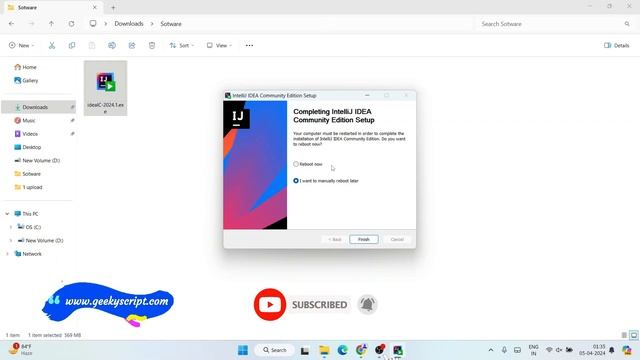Click the ENG IN language indicator
640x360 pixels.
pos(533,350)
